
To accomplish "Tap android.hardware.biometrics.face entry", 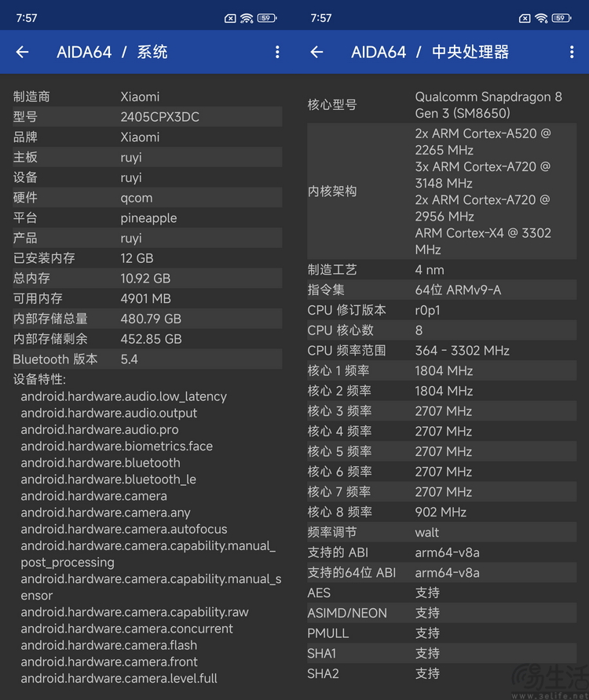I will point(117,446).
